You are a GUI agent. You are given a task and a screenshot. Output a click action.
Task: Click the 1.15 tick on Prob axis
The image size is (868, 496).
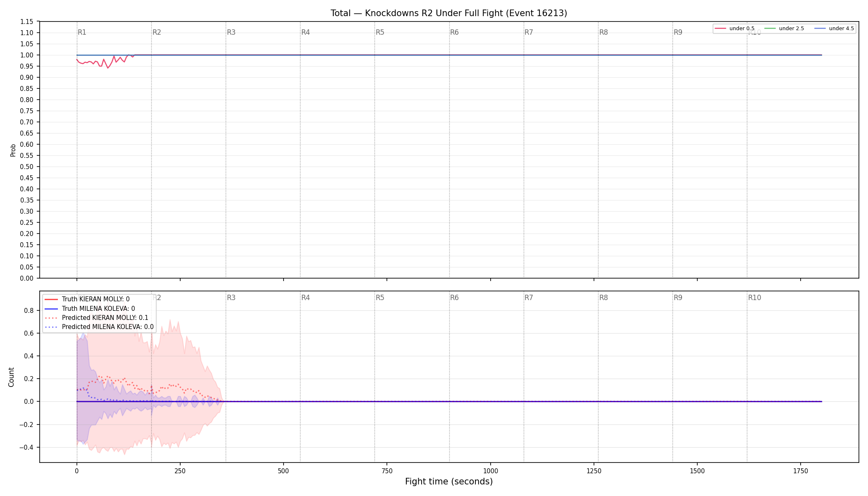tap(27, 21)
